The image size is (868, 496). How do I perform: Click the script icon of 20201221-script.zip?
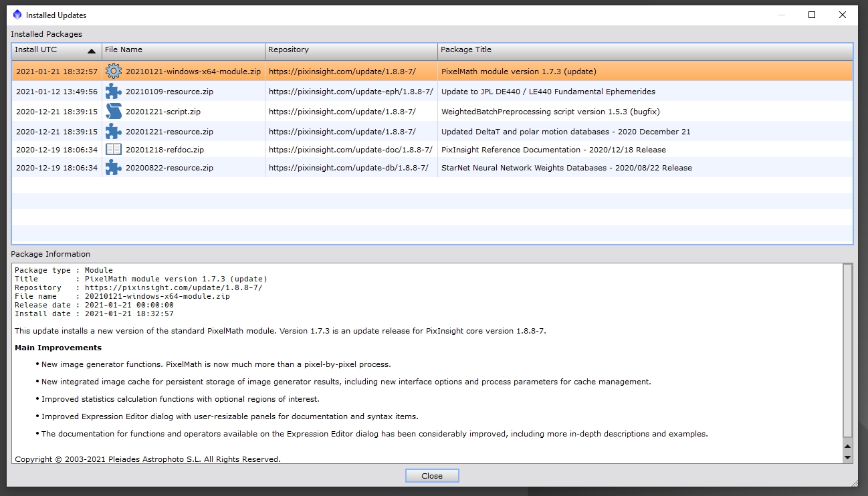114,112
